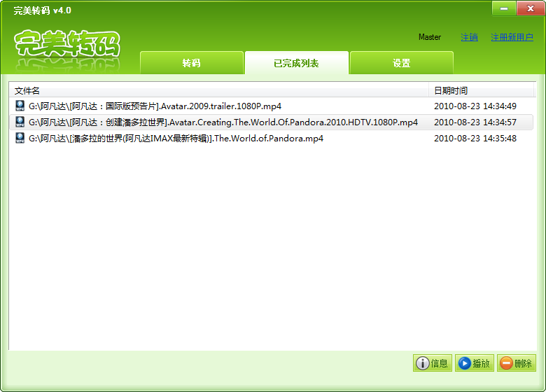Image resolution: width=546 pixels, height=392 pixels.
Task: Click the 完美转码 logo
Action: click(67, 44)
